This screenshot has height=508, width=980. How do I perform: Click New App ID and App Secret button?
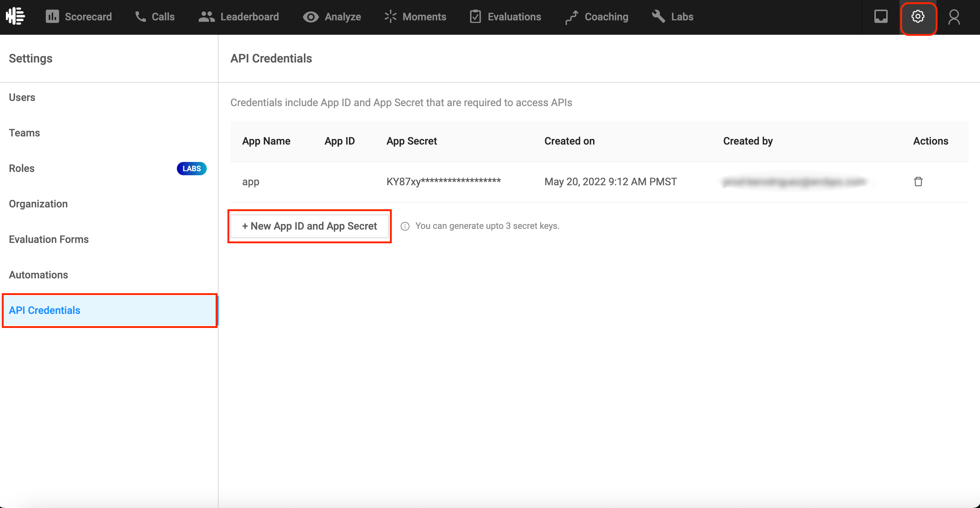(309, 226)
